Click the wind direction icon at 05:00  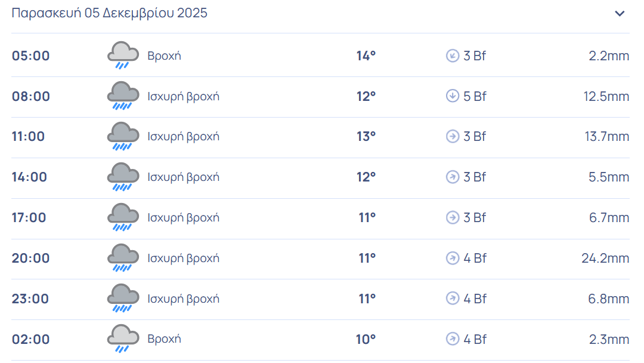coord(453,56)
